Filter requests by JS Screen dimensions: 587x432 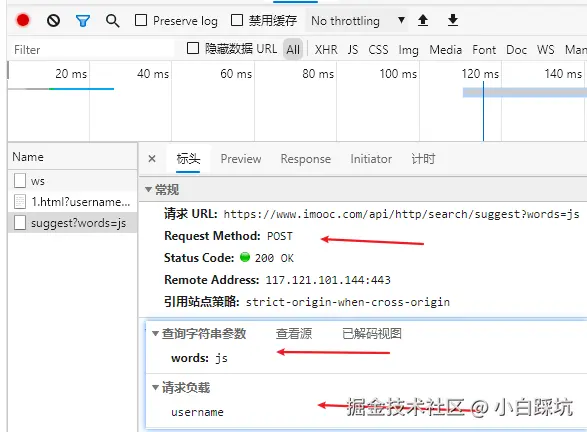pyautogui.click(x=353, y=49)
